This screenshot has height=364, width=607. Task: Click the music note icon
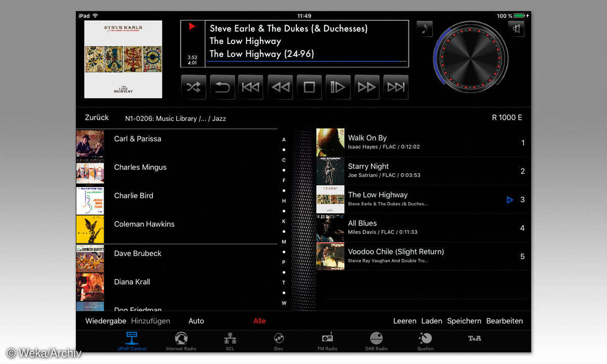coord(424,29)
